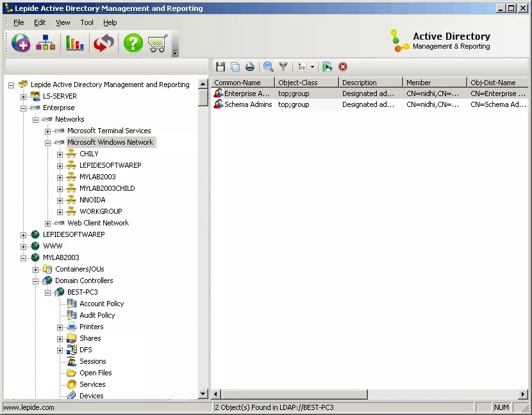Screen dimensions: 532x415
Task: Select WORKGROUP in the tree
Action: point(101,211)
